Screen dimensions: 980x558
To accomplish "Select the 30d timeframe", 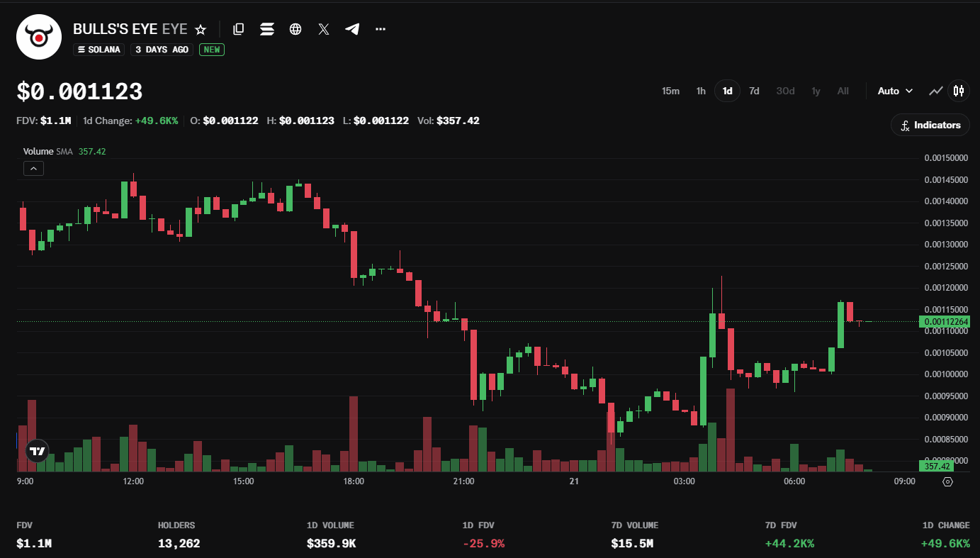I will tap(785, 91).
